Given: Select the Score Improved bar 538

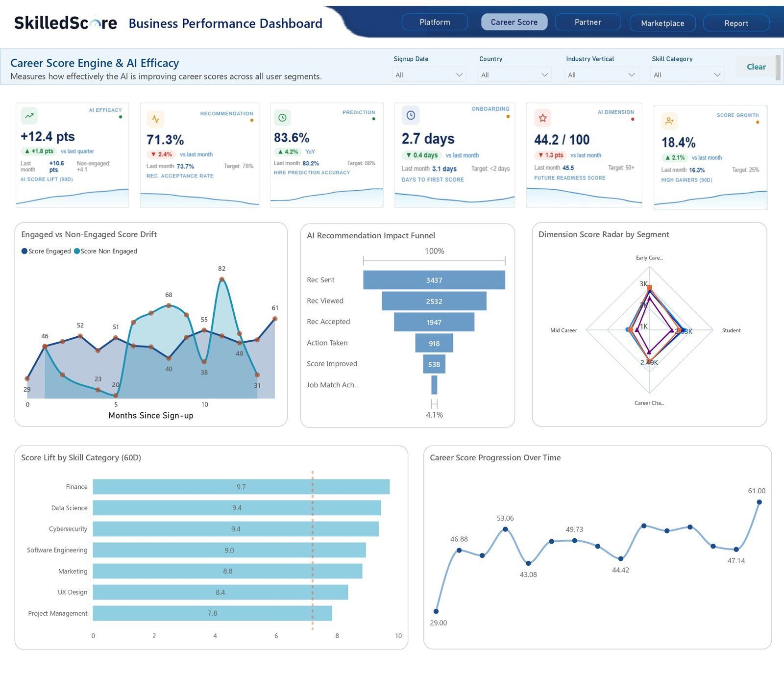Looking at the screenshot, I should pyautogui.click(x=434, y=364).
